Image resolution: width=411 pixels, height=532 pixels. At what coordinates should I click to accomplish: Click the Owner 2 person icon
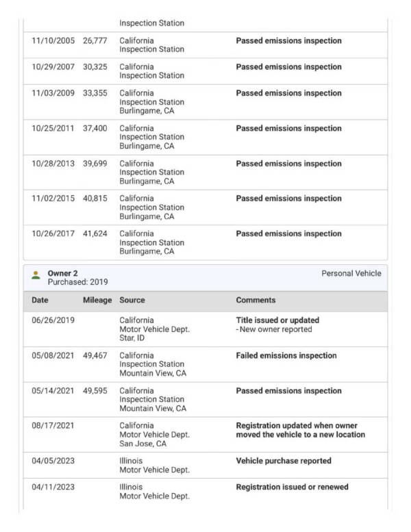pos(36,275)
